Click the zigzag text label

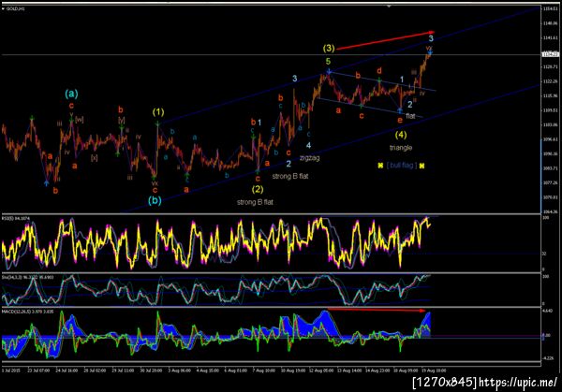click(309, 157)
